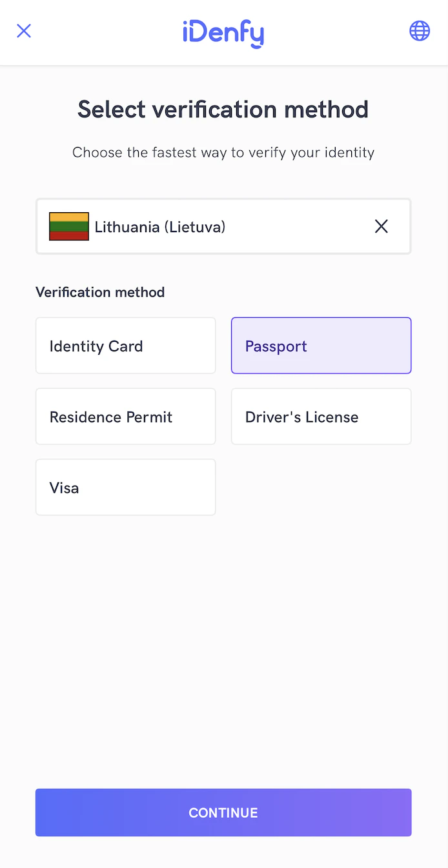Clear the selected country with the X icon
Image resolution: width=448 pixels, height=868 pixels.
tap(381, 226)
